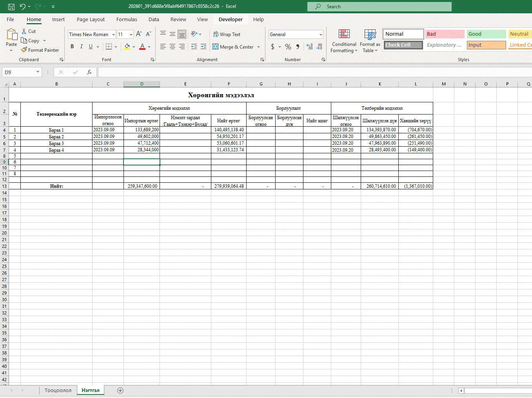The height and width of the screenshot is (398, 532).
Task: Expand the font name dropdown
Action: [113, 35]
